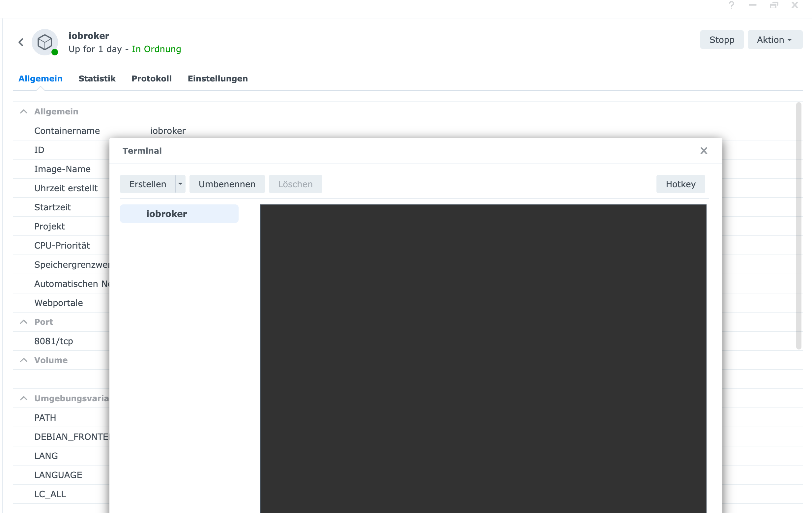Click Umbenennen to rename terminal
Image resolution: width=812 pixels, height=513 pixels.
click(227, 184)
